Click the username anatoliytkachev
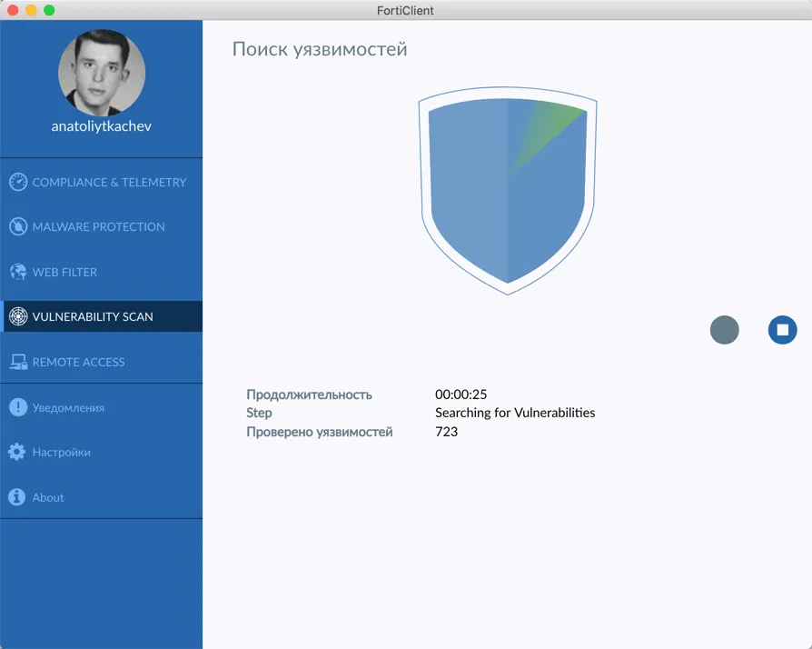 (102, 126)
